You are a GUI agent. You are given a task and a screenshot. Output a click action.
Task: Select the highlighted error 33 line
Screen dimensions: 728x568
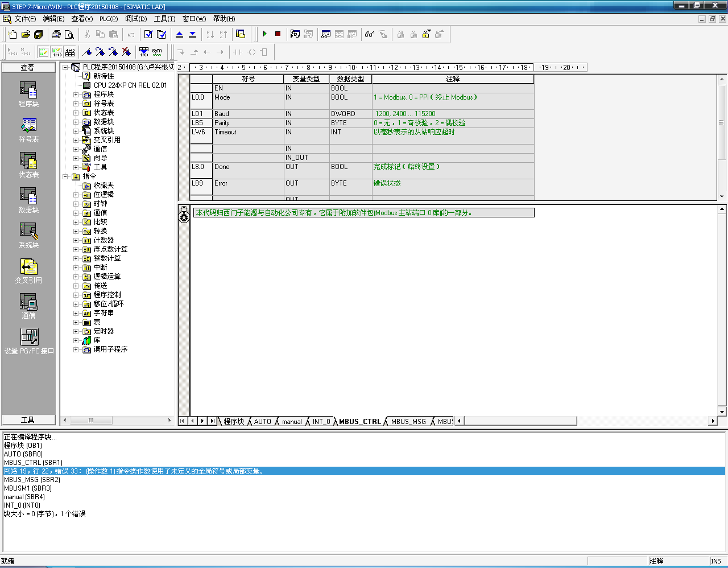(x=364, y=471)
